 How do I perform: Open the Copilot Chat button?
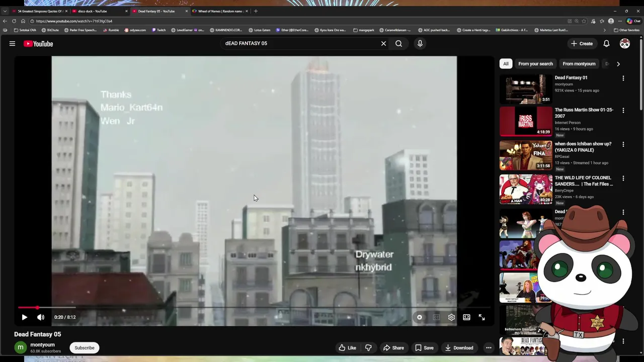tap(633, 21)
